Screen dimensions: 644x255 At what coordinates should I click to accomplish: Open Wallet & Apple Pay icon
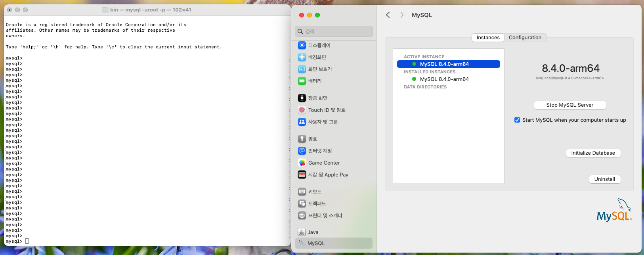coord(302,174)
